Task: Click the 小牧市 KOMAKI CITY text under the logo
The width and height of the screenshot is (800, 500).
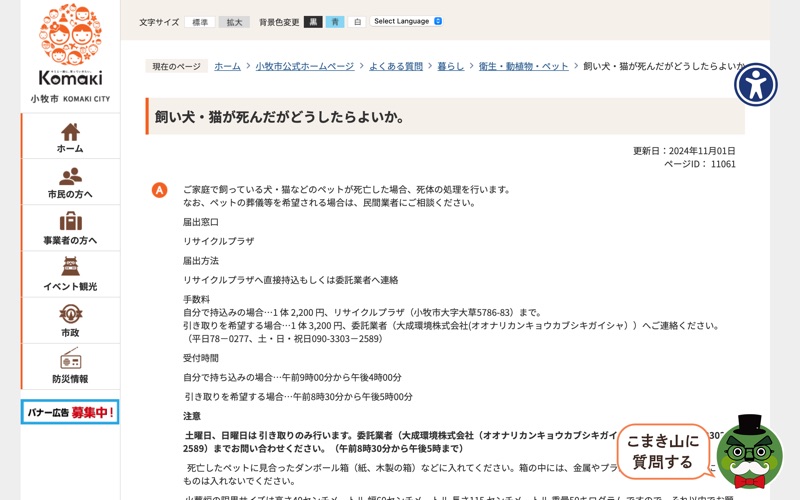Action: point(70,99)
